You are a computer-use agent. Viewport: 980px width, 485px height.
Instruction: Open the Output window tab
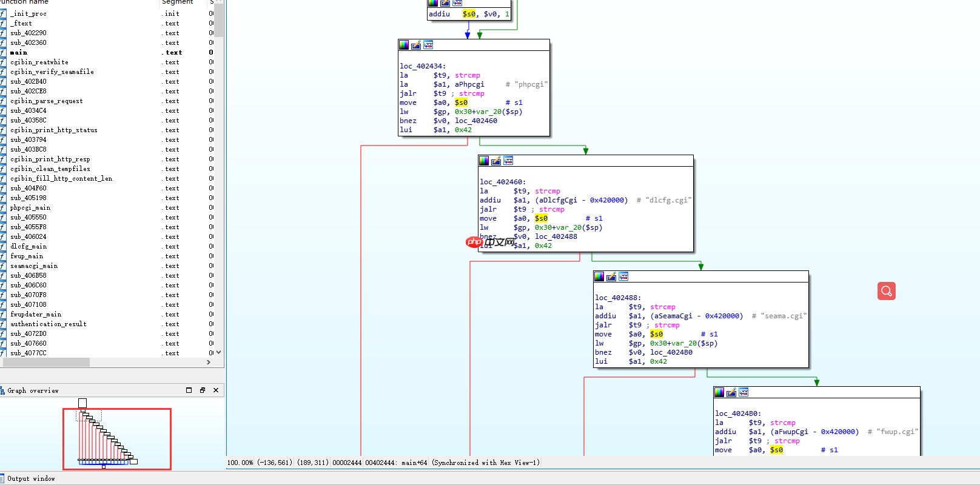30,478
